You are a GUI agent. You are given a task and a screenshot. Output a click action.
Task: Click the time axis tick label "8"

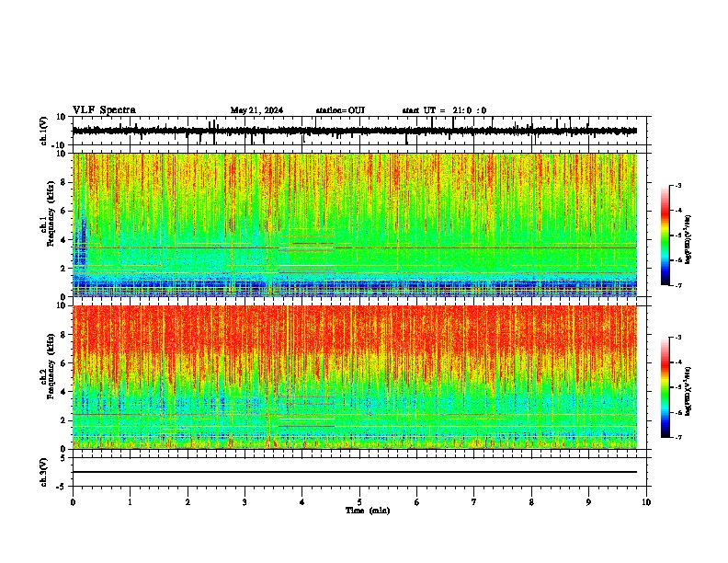pos(531,502)
